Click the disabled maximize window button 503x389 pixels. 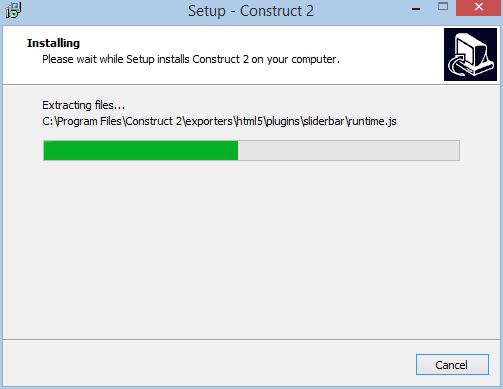click(x=443, y=7)
